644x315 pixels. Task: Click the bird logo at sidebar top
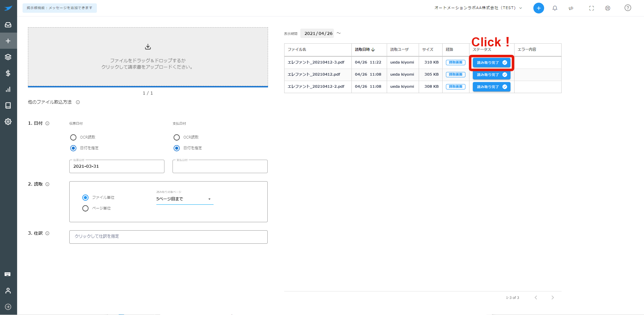click(x=8, y=8)
